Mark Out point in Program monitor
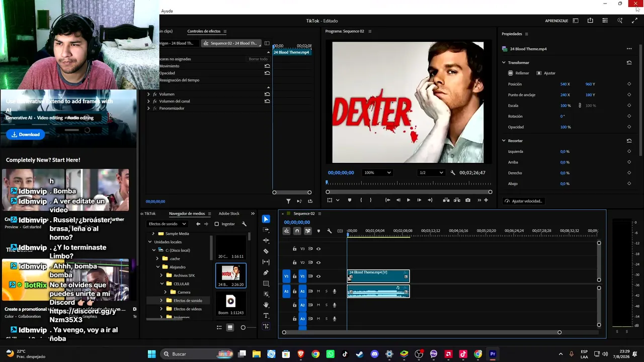Image resolution: width=644 pixels, height=362 pixels. [371, 200]
